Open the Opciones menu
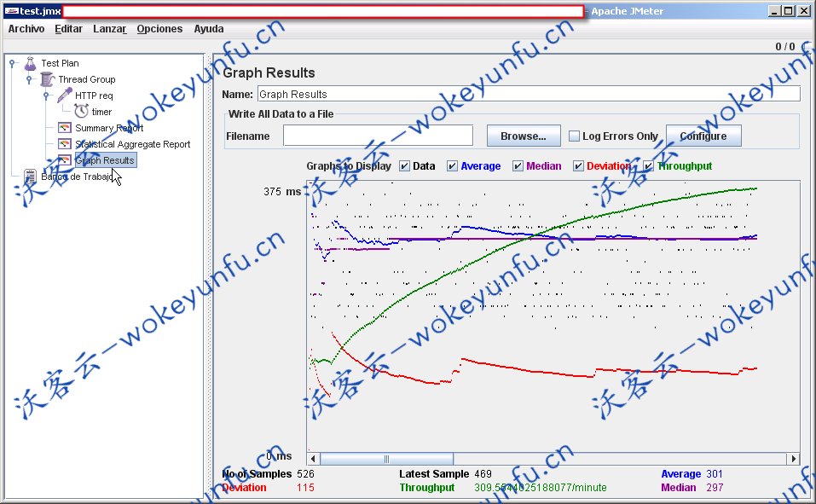816x504 pixels. pos(159,29)
